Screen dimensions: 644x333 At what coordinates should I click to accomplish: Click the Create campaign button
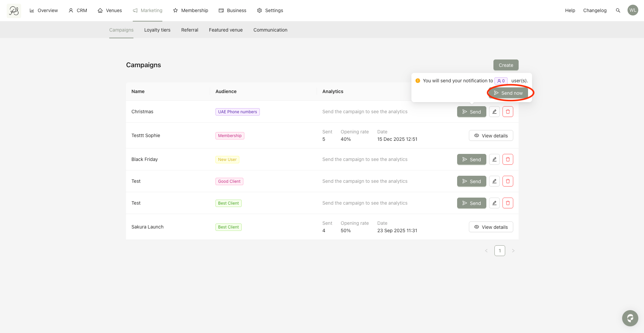506,65
